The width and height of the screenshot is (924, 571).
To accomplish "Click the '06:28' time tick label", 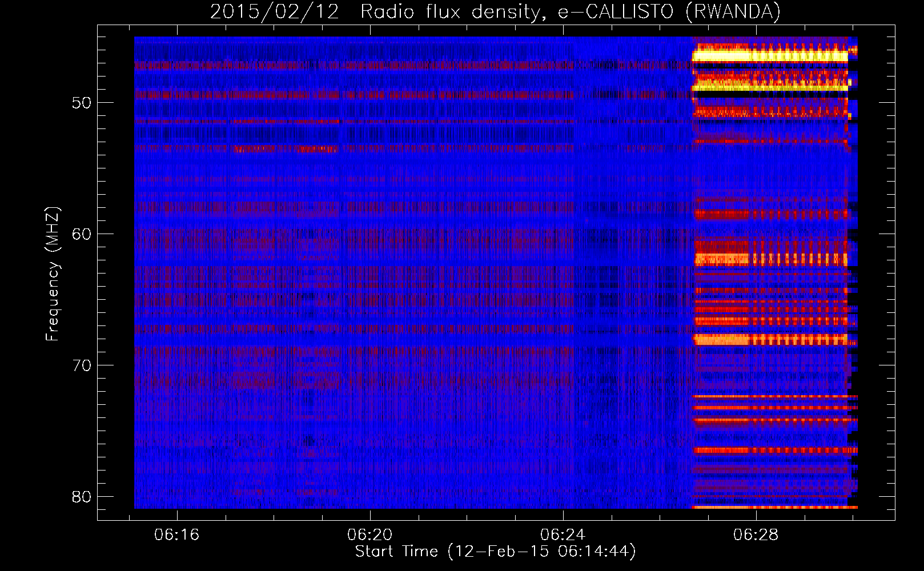I will pyautogui.click(x=756, y=534).
